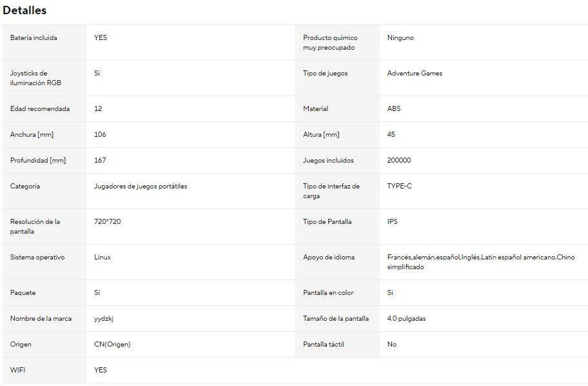Image resolution: width=588 pixels, height=386 pixels.
Task: Select the Linux operating system value
Action: 103,257
